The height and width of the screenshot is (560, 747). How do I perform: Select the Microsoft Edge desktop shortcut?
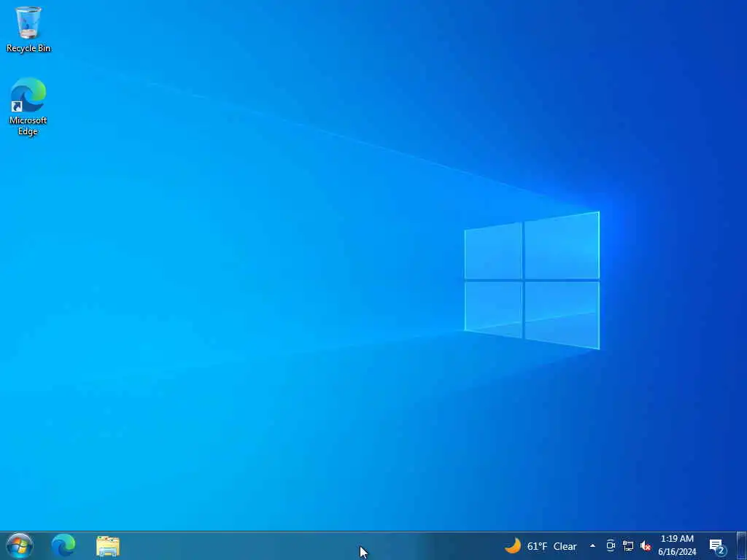pyautogui.click(x=28, y=106)
